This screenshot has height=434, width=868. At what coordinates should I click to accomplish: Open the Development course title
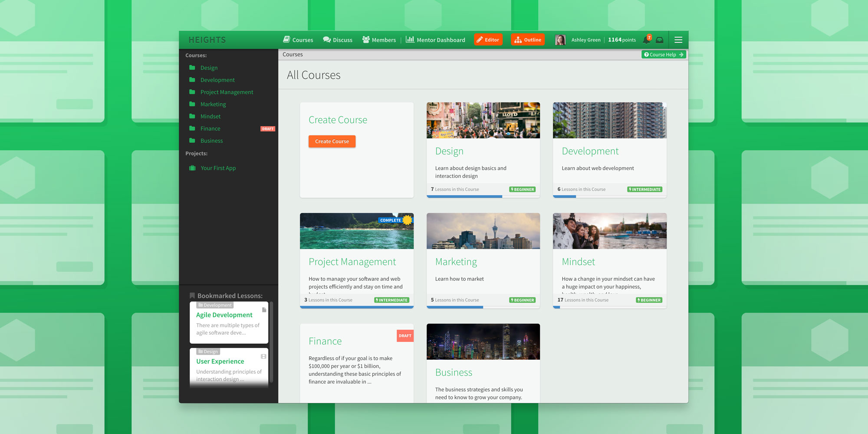tap(590, 151)
